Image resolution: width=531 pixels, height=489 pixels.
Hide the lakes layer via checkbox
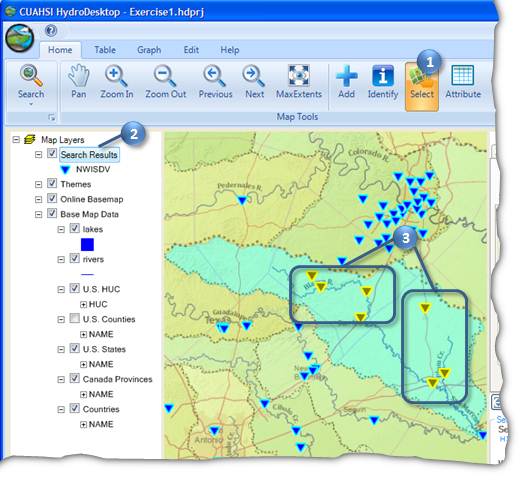pos(75,228)
